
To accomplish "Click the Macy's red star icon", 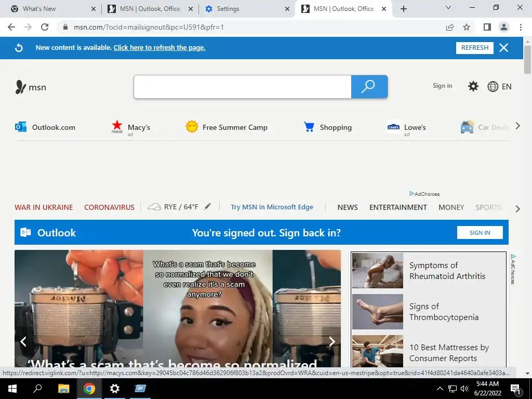I will point(117,126).
